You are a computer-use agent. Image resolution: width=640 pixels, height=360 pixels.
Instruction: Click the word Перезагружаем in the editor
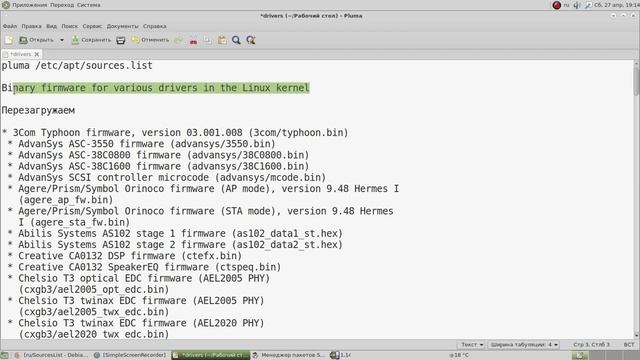pos(38,110)
